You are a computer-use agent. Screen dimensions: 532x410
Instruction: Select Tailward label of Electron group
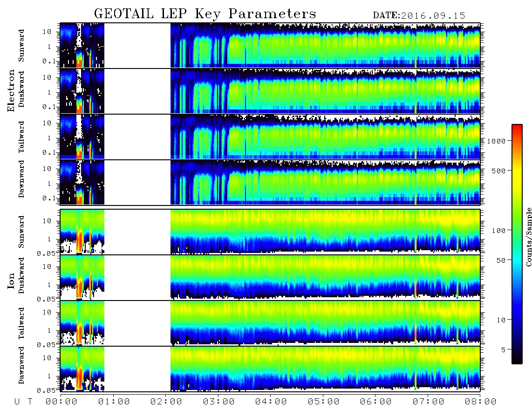point(21,137)
